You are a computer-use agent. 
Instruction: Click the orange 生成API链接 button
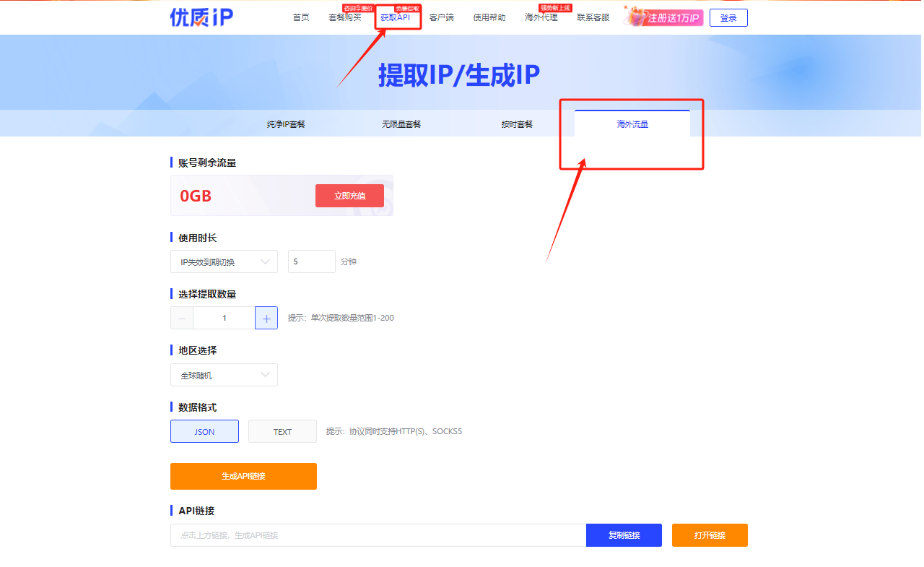243,476
